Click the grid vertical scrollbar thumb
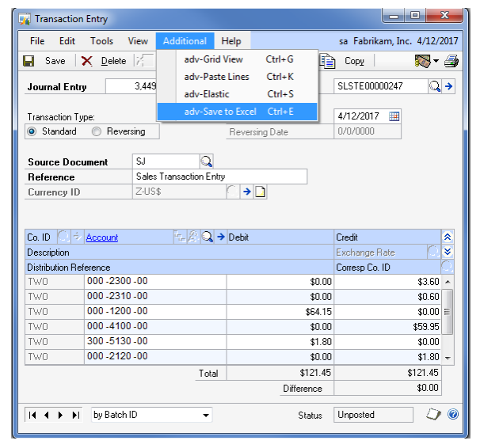 point(448,312)
